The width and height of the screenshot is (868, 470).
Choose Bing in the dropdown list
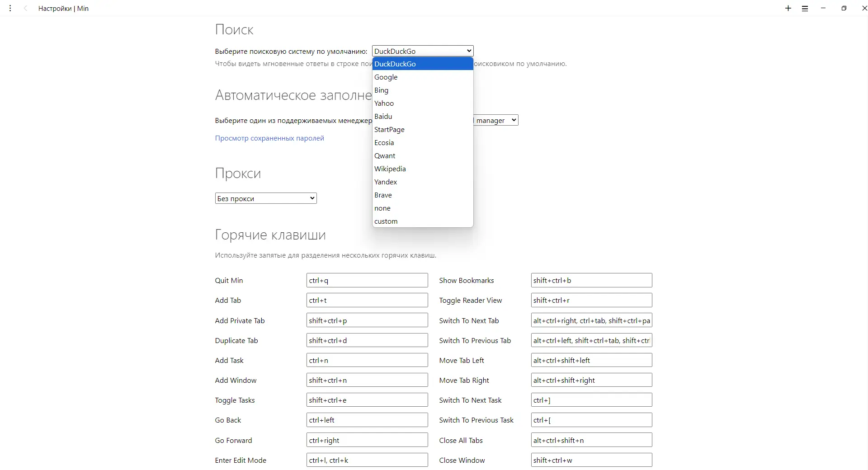381,90
